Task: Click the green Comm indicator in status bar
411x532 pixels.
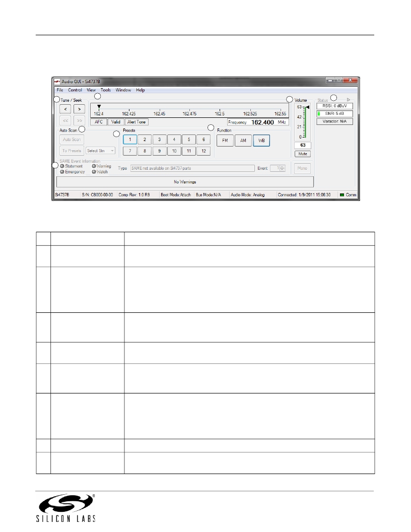Action: [342, 195]
